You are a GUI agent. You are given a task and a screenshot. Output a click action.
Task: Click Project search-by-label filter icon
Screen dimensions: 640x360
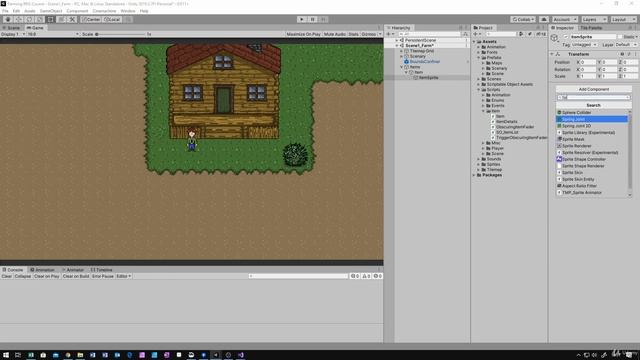click(x=529, y=34)
